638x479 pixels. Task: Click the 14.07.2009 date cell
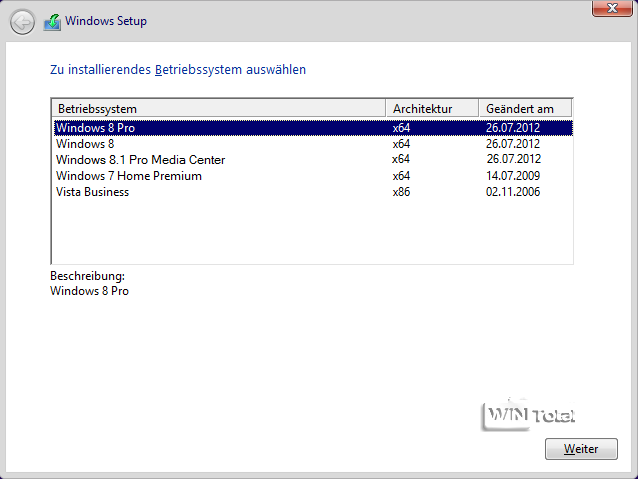tap(513, 176)
